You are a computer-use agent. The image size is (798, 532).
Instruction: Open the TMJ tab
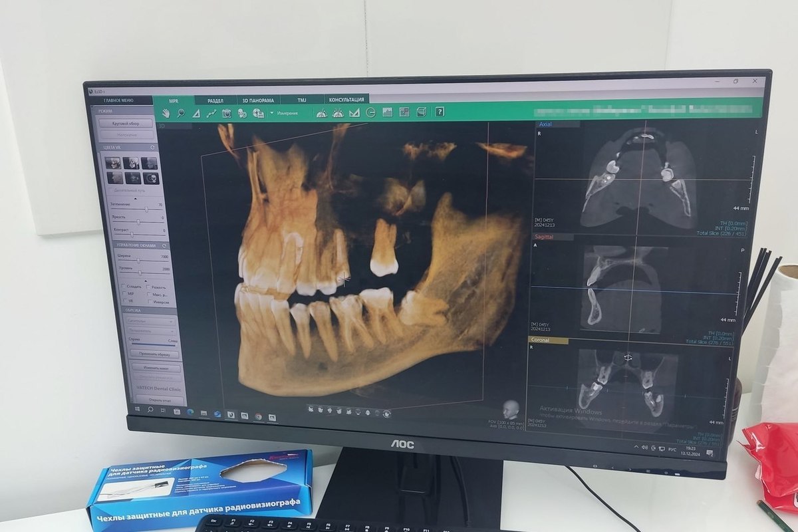pyautogui.click(x=301, y=100)
